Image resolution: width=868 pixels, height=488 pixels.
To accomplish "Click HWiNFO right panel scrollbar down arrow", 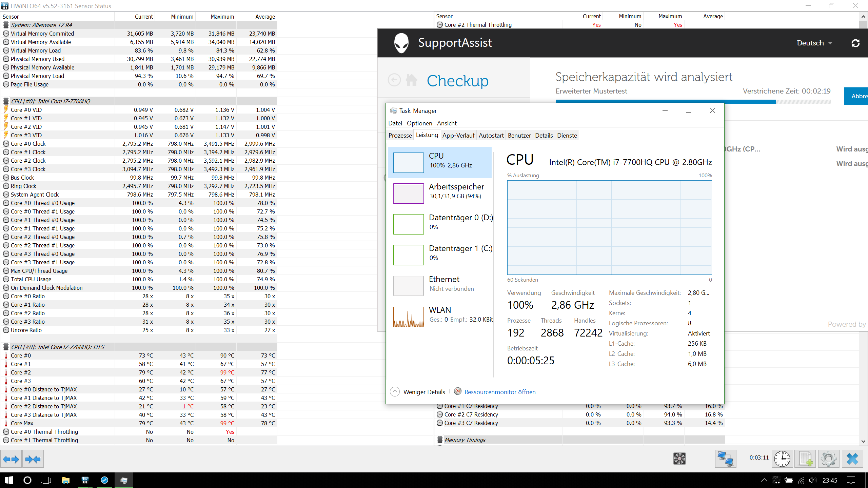I will pyautogui.click(x=864, y=441).
